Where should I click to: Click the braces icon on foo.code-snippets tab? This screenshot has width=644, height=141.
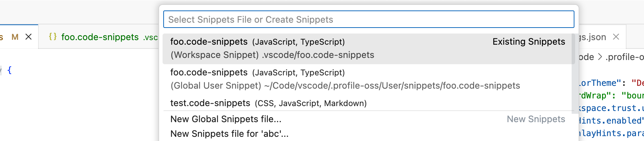pyautogui.click(x=53, y=37)
